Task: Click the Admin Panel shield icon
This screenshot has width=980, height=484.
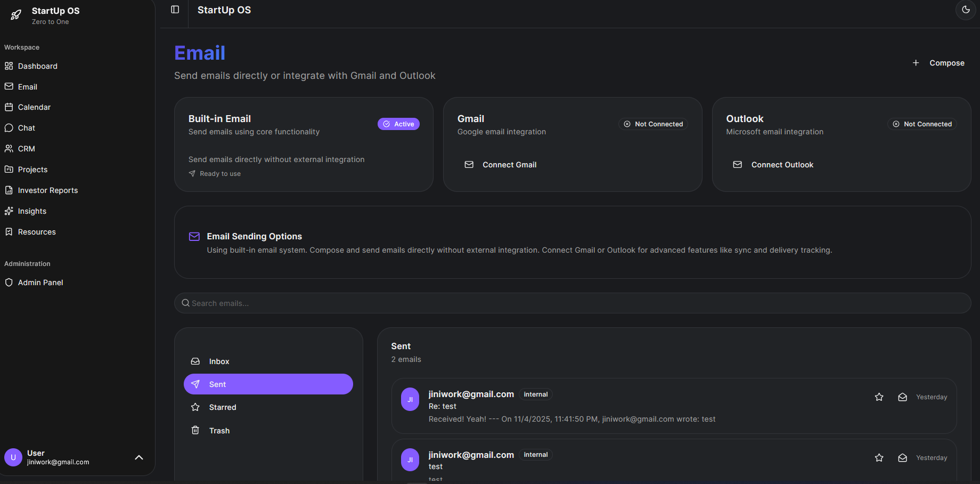Action: tap(9, 282)
